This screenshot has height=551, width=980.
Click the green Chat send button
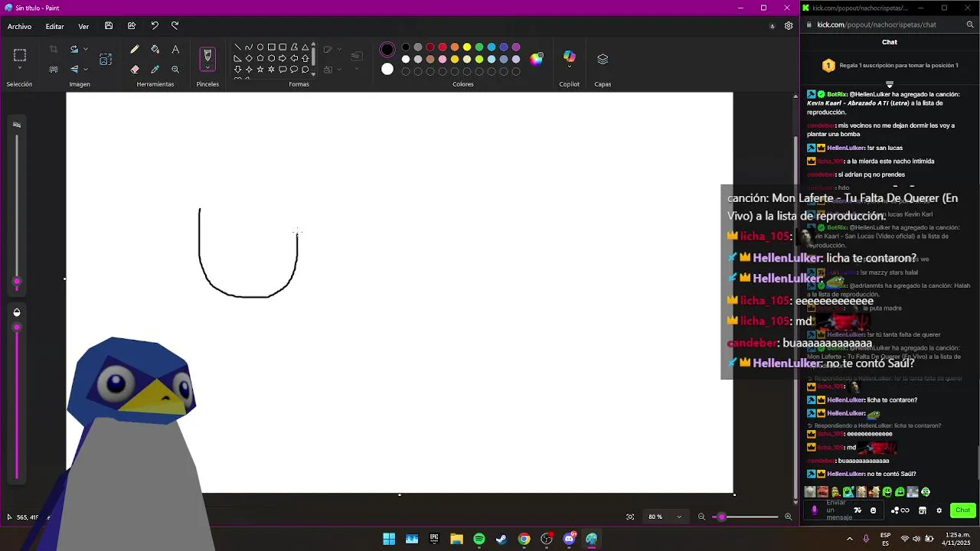pos(962,510)
